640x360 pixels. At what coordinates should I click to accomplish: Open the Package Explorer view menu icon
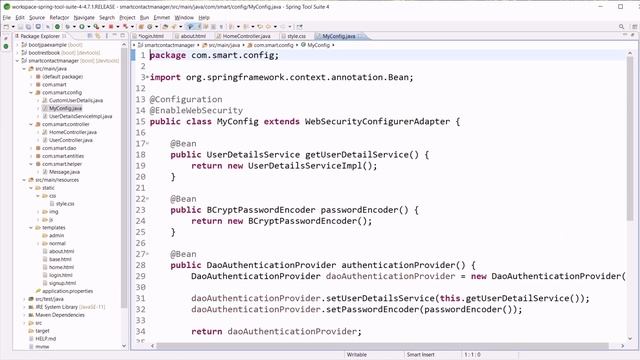tap(107, 36)
